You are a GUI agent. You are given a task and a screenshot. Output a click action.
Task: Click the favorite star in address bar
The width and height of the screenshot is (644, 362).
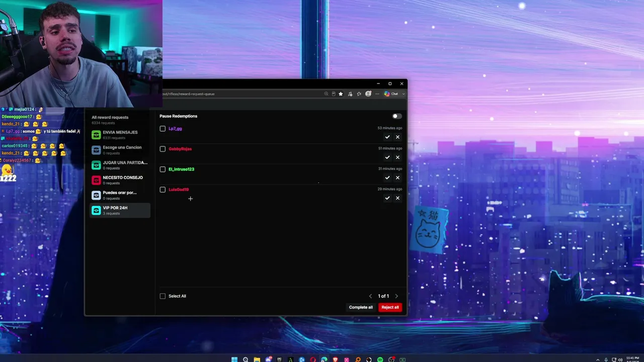click(341, 94)
